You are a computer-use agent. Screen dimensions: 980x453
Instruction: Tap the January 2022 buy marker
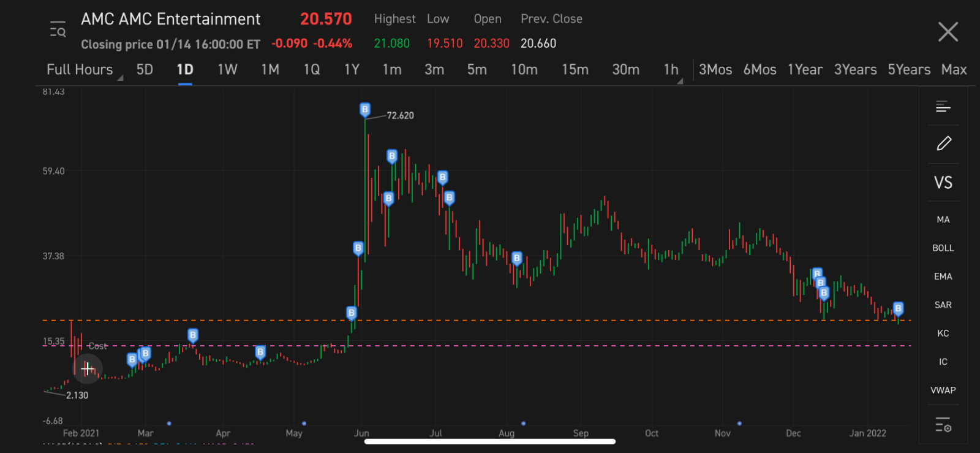[898, 308]
